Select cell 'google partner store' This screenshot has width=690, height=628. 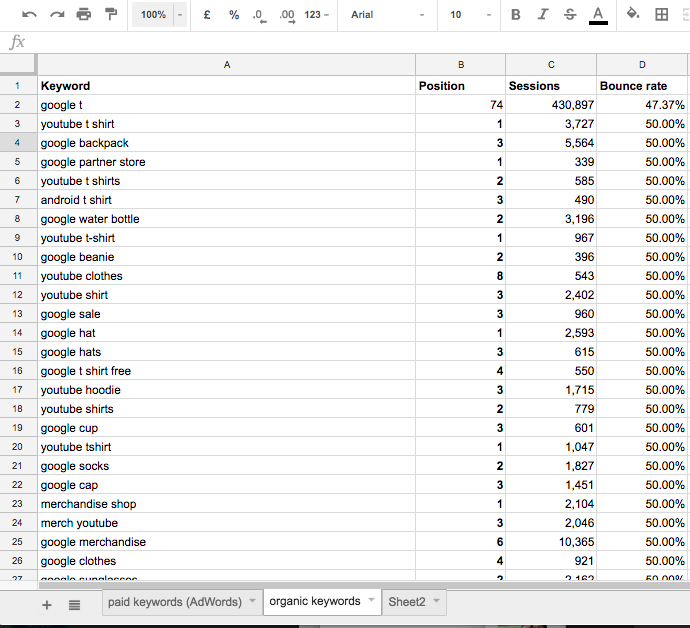pos(227,162)
